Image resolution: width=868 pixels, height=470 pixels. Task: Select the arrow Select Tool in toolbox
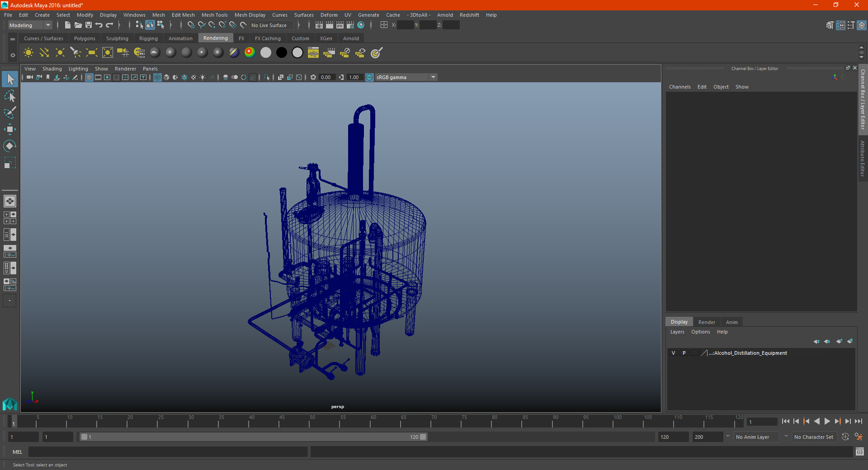(10, 79)
